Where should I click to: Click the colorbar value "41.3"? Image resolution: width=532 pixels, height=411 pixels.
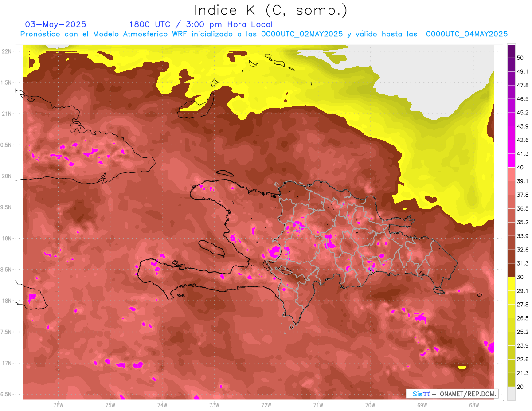point(522,154)
